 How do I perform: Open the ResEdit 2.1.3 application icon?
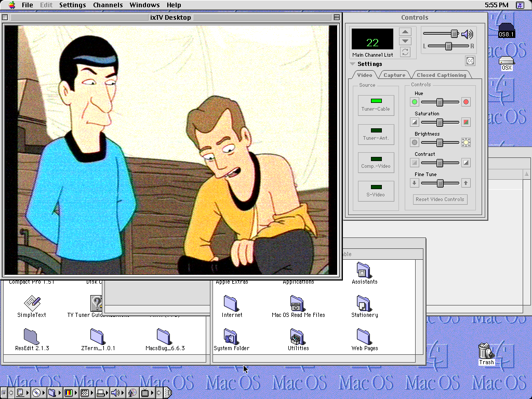(32, 337)
